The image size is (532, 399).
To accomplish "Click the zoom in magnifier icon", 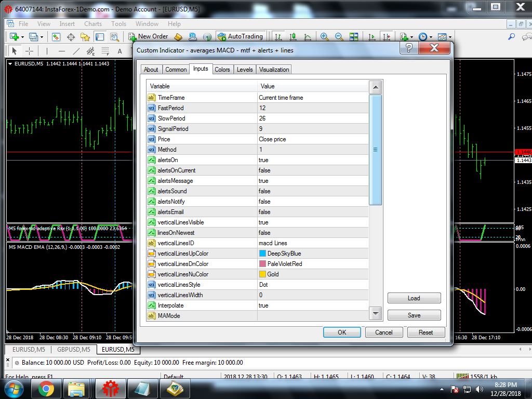I will coord(325,36).
